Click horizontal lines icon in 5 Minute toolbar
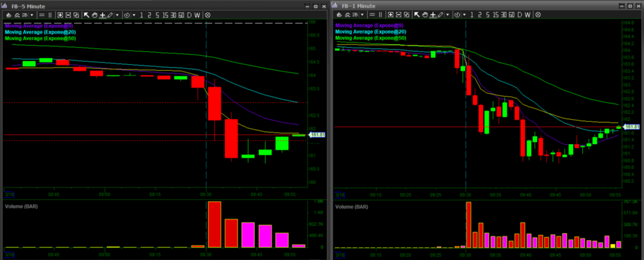Viewport: 644px width, 260px height. (x=42, y=14)
